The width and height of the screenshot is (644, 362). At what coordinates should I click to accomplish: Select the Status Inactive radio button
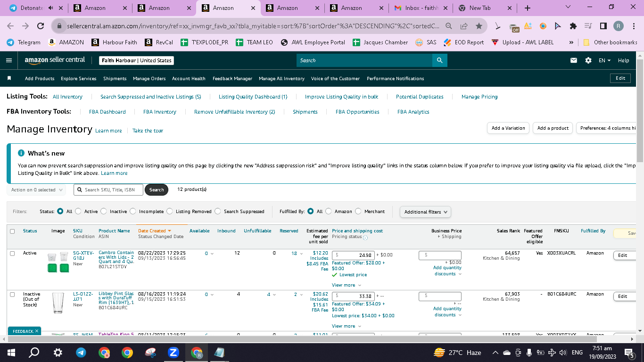coord(104,211)
